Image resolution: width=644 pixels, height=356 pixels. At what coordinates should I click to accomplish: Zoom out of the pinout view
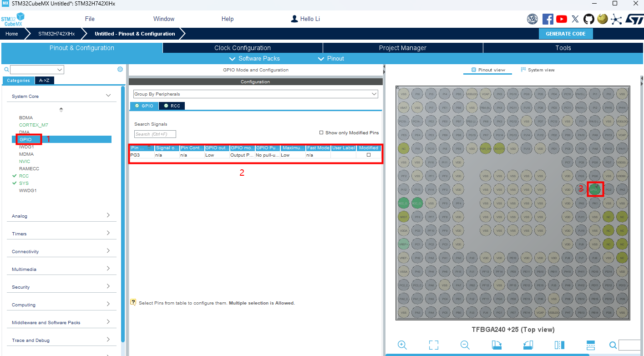[465, 345]
